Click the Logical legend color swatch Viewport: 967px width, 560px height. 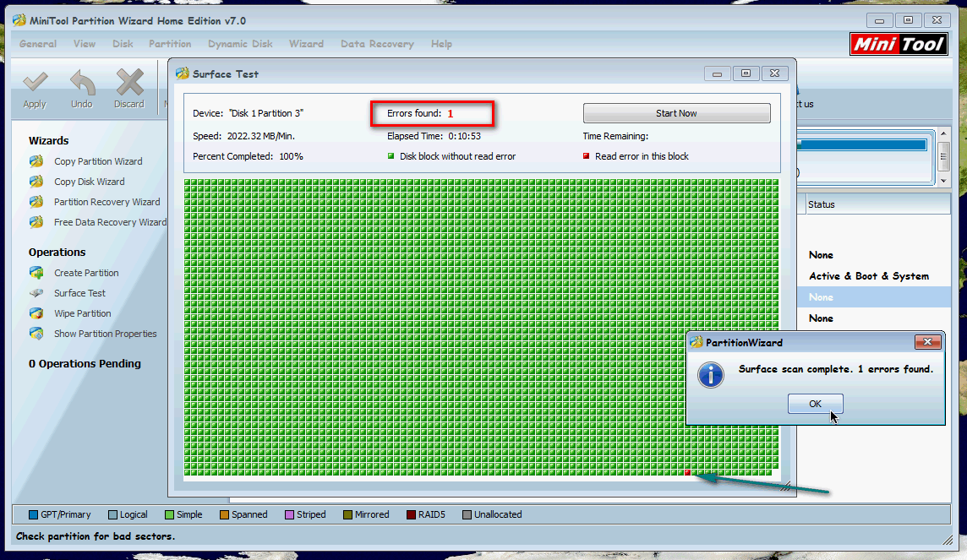click(x=112, y=514)
